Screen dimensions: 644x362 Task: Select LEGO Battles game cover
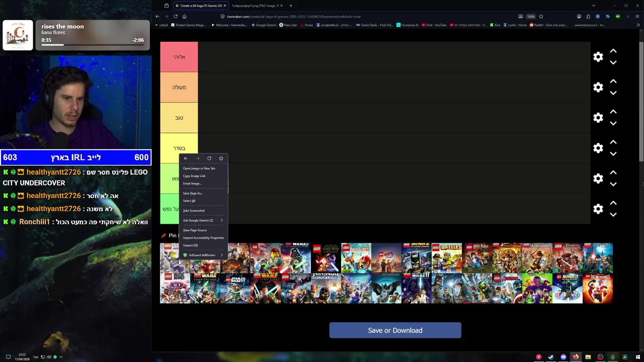click(x=447, y=258)
